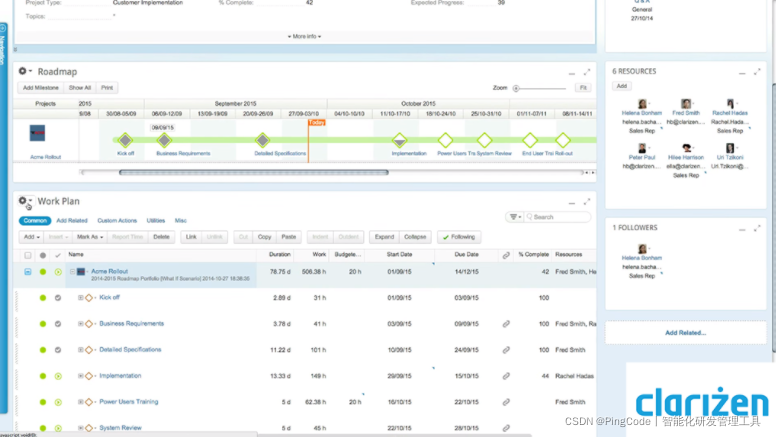The height and width of the screenshot is (437, 776).
Task: Expand the Work Plan panel to full screen
Action: click(x=587, y=202)
